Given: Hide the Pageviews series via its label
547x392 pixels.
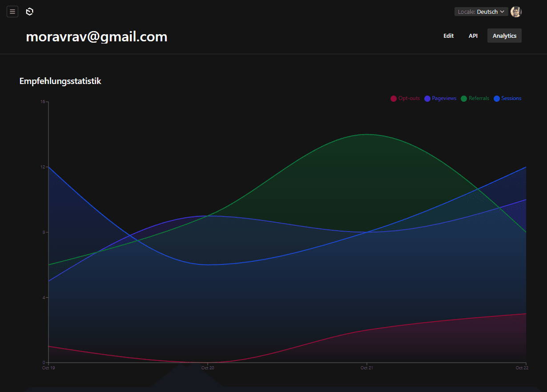Looking at the screenshot, I should click(444, 98).
